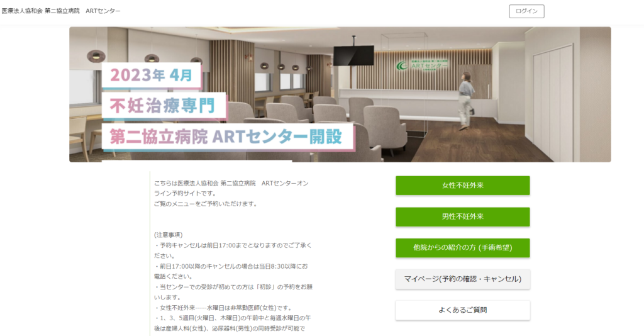Click the 不妊治療専門 banner label
Viewport: 644px width, 336px height.
point(164,106)
